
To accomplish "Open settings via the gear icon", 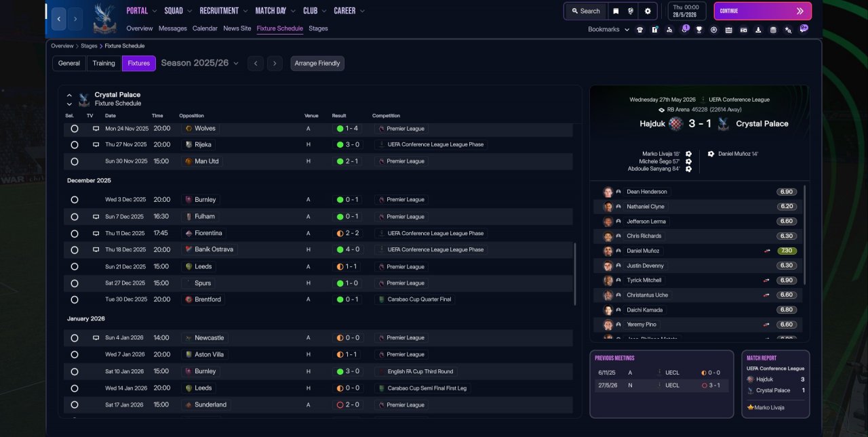I will 648,11.
